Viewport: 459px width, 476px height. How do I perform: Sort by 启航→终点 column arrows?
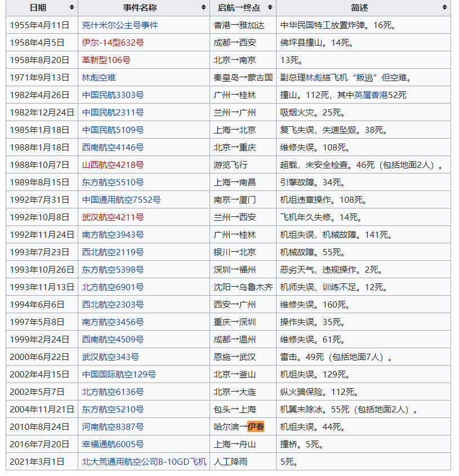tap(270, 7)
